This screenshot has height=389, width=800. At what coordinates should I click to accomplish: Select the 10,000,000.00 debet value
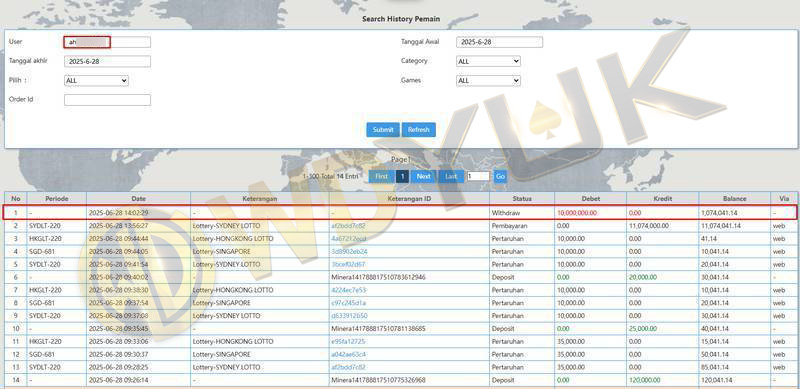pyautogui.click(x=577, y=212)
